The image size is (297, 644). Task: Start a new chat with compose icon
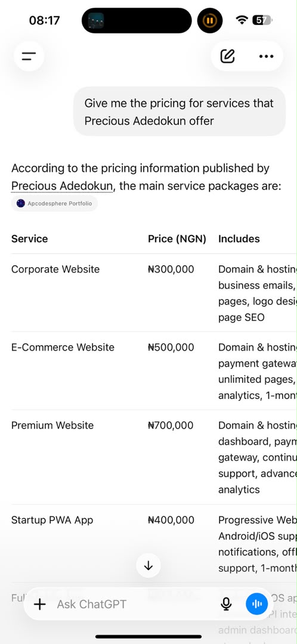[x=227, y=56]
